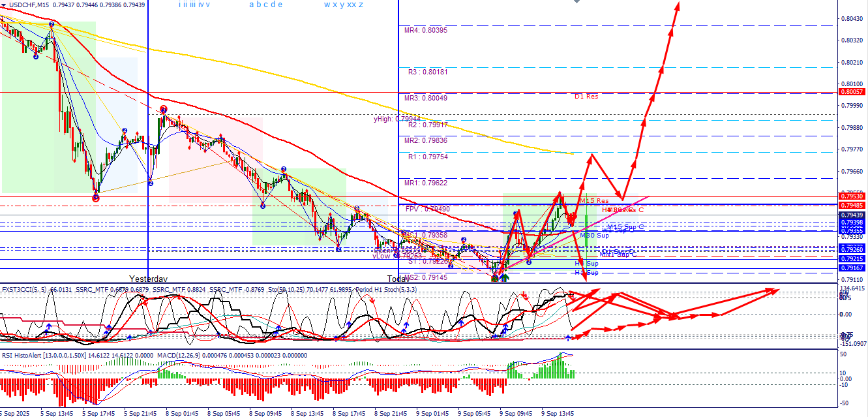Screen dimensions: 868x417
Task: Click the '5 Sep 17:45' time axis label
Action: (x=98, y=413)
